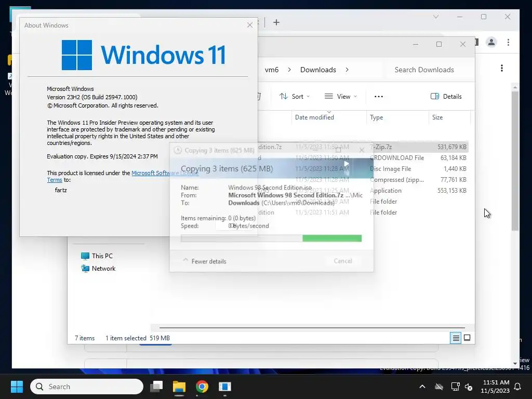Close the About Windows dialog
The width and height of the screenshot is (532, 399).
(250, 25)
